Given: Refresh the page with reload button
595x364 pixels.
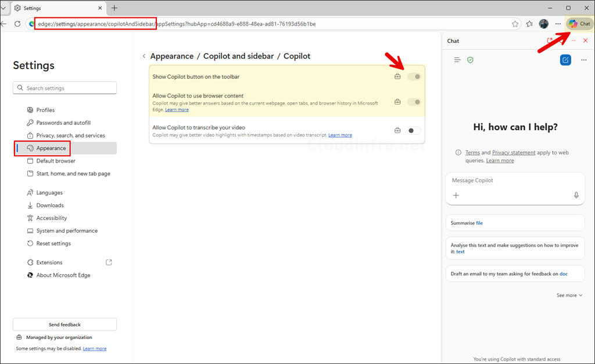Looking at the screenshot, I should 17,24.
